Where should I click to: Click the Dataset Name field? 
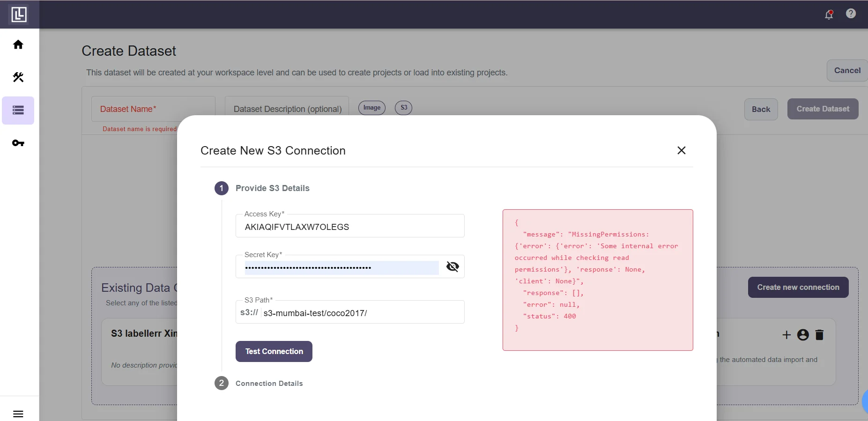[x=153, y=109]
